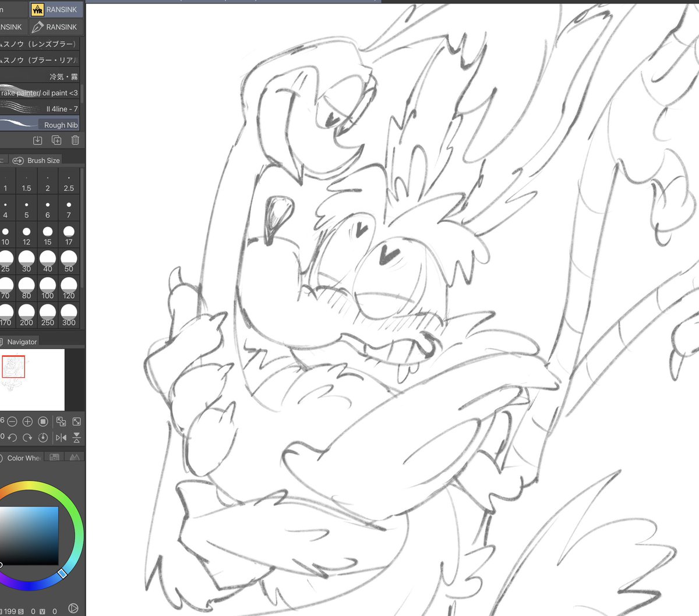Reset zoom to 100% in Navigator
The height and width of the screenshot is (616, 699).
[x=43, y=422]
